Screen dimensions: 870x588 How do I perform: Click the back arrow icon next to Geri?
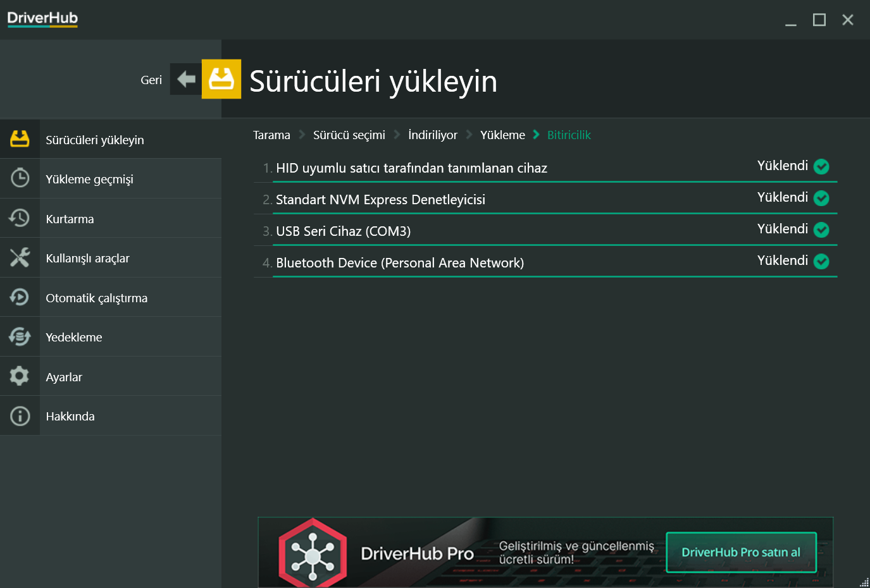(186, 79)
